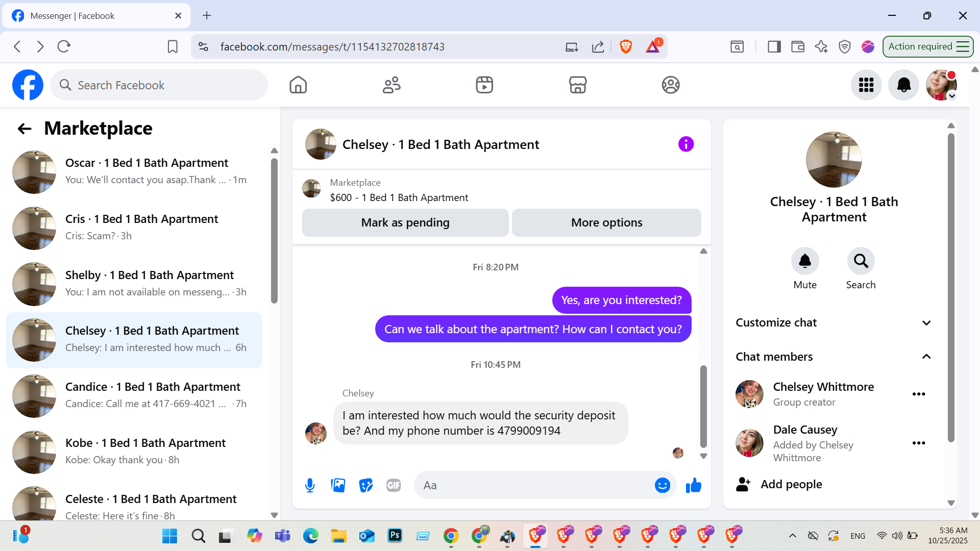
Task: Open the Groups icon in top navigation
Action: point(671,85)
